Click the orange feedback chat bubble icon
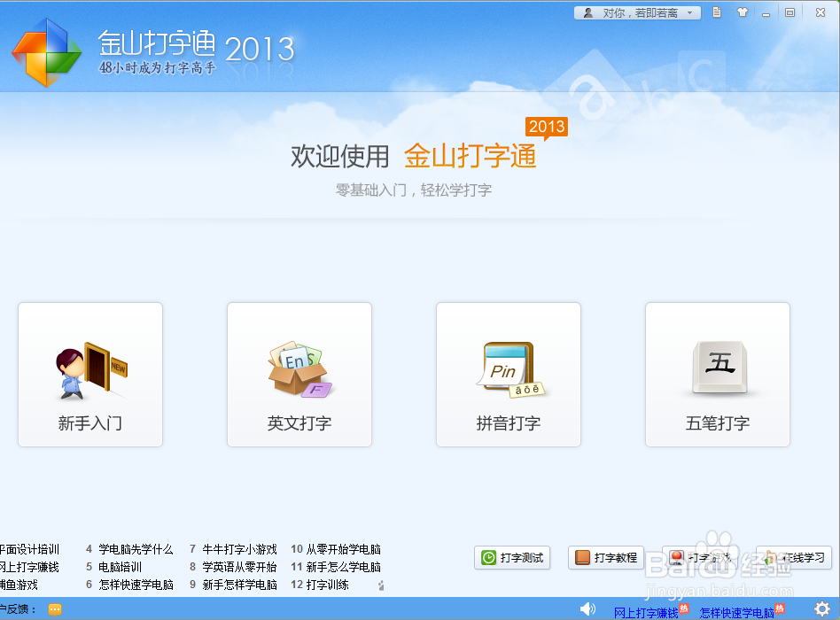 (x=55, y=609)
